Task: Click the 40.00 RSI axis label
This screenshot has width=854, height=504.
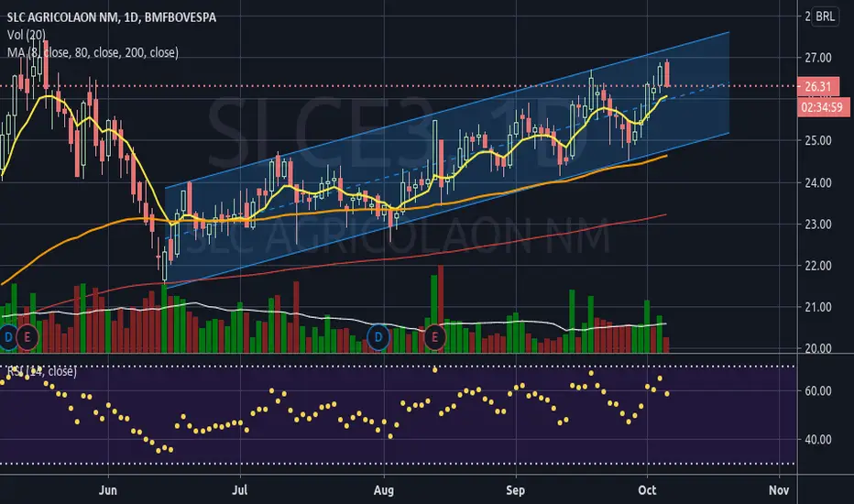Action: click(x=818, y=439)
